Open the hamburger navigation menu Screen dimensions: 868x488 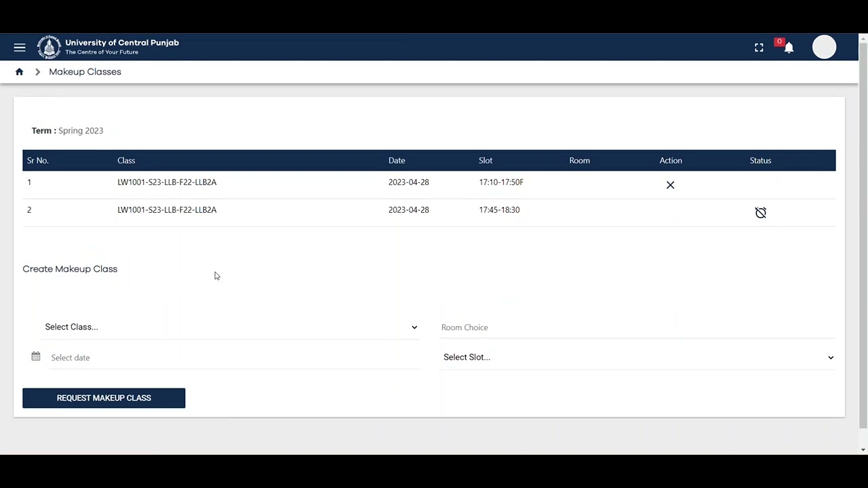20,47
